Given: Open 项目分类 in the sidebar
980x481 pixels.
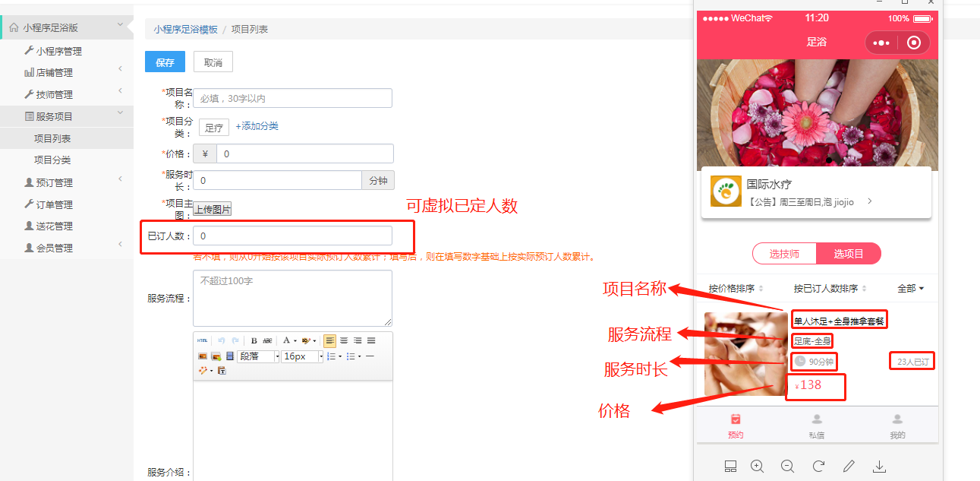Looking at the screenshot, I should (x=52, y=160).
